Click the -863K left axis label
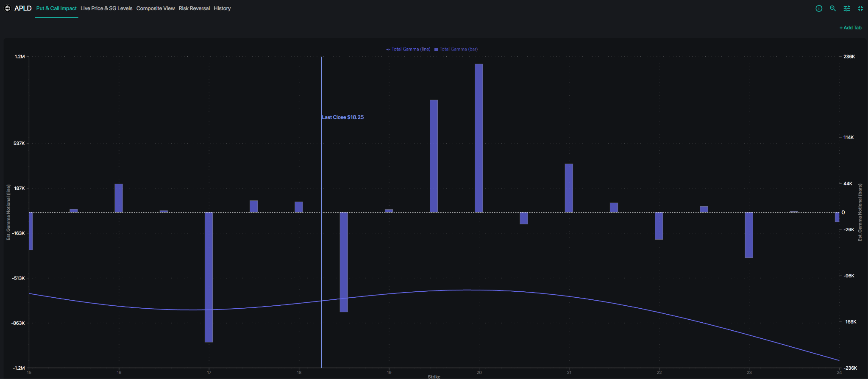This screenshot has width=868, height=379. point(18,323)
